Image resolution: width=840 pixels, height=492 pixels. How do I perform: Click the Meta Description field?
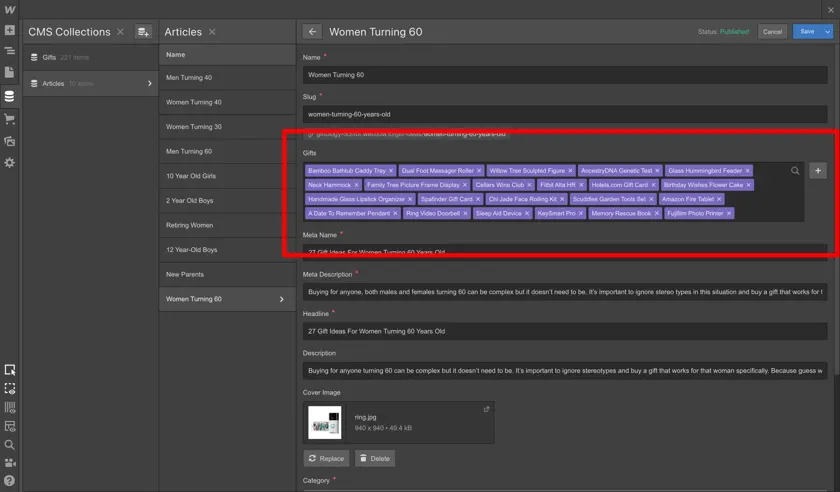pos(565,292)
